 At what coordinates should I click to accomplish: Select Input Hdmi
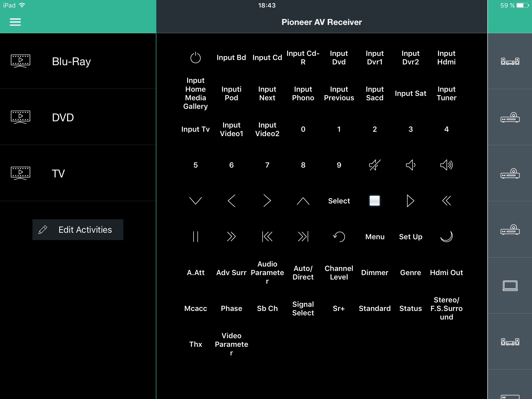pos(447,58)
